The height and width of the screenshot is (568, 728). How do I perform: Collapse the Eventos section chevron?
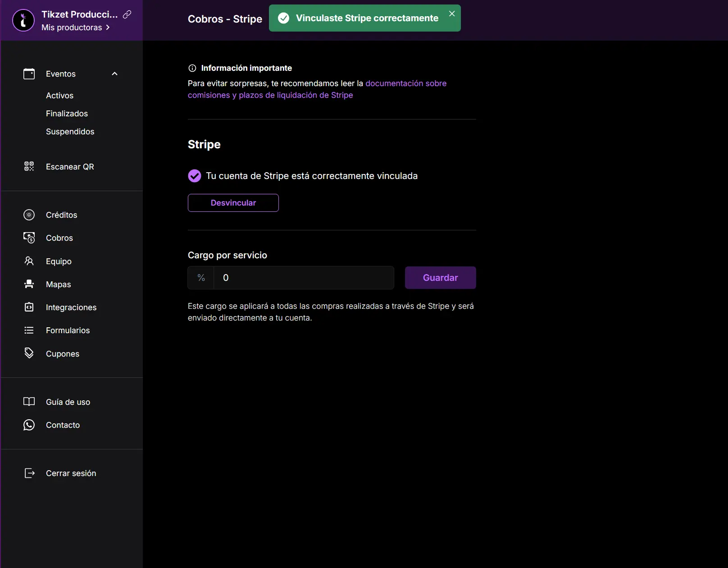(x=114, y=74)
